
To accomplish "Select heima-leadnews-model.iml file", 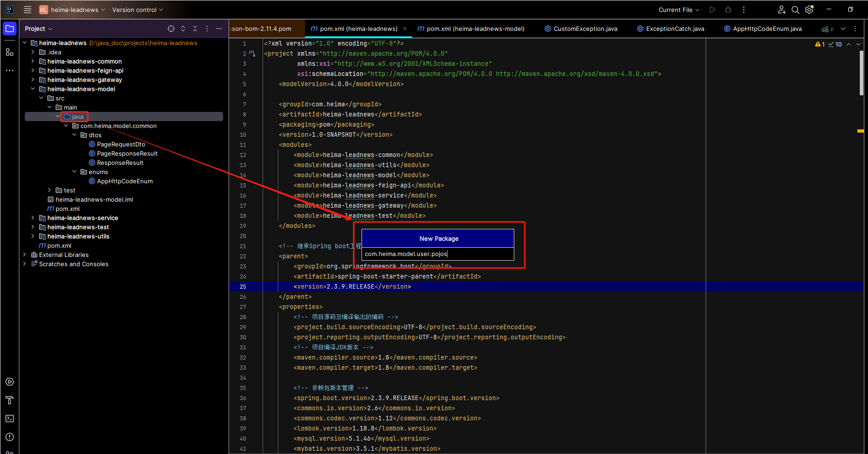I will tap(94, 199).
